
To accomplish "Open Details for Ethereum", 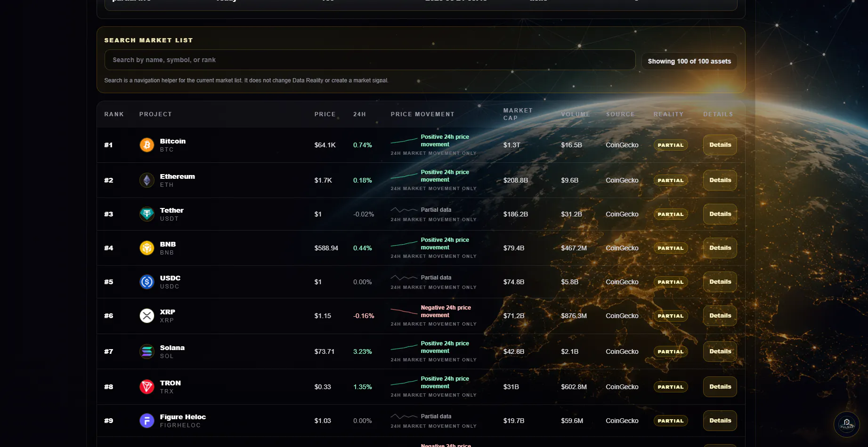I will click(720, 180).
